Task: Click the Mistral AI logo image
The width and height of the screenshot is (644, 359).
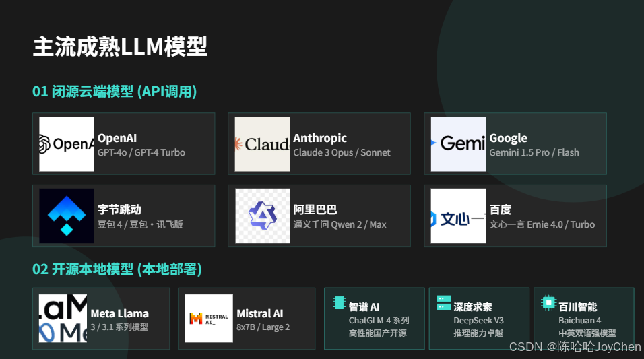Action: click(x=209, y=319)
